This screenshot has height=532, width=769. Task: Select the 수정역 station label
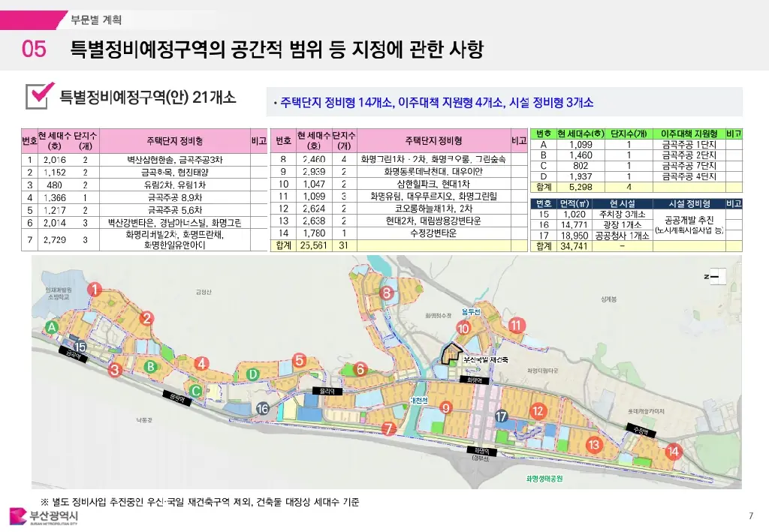(640, 431)
